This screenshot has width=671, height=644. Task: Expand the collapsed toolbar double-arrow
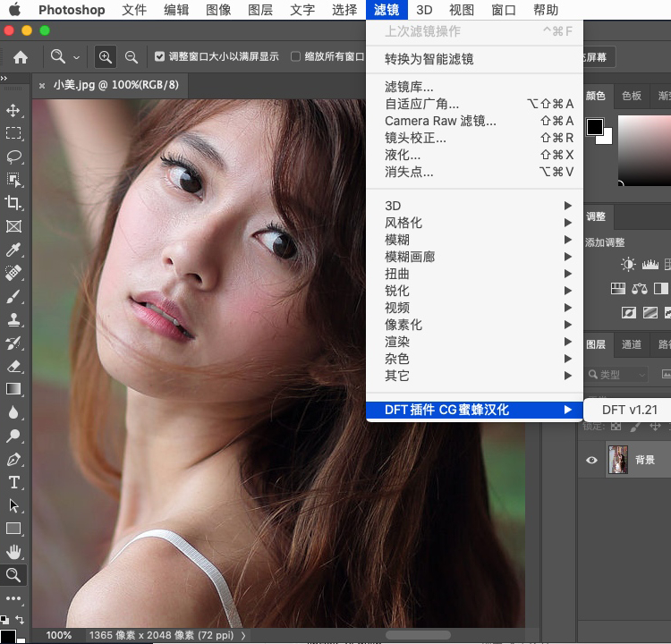click(x=4, y=79)
